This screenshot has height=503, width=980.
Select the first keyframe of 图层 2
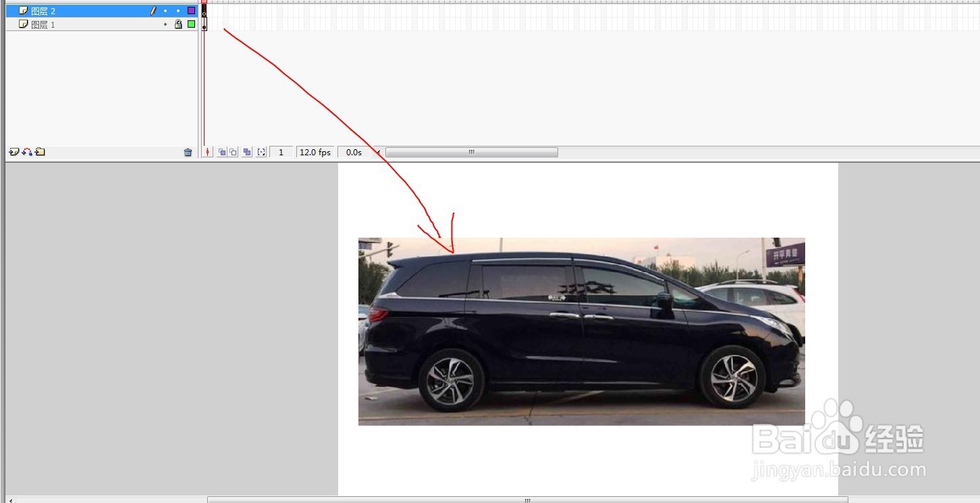204,11
